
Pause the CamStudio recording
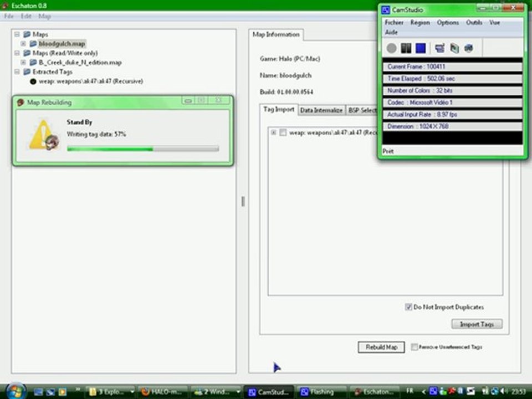[406, 48]
